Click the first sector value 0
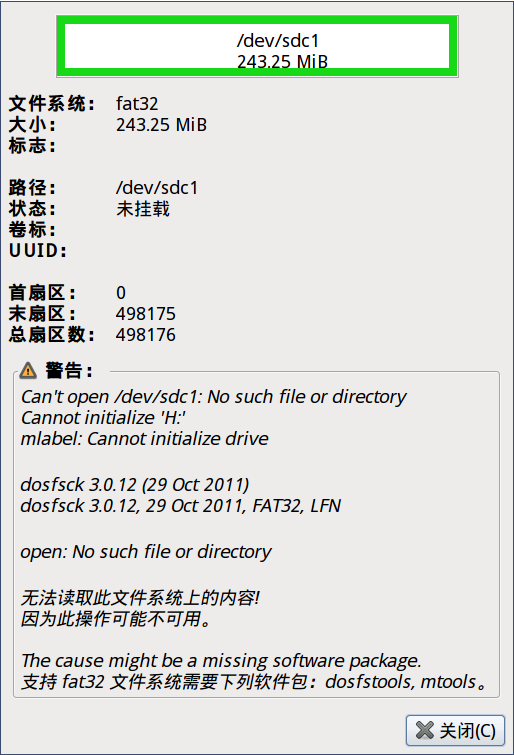The width and height of the screenshot is (514, 755). 121,293
